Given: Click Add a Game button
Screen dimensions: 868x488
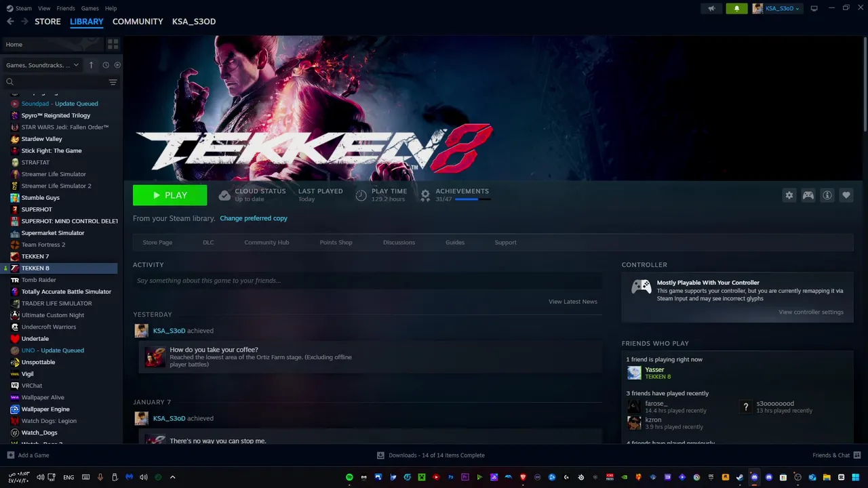Looking at the screenshot, I should click(x=28, y=455).
